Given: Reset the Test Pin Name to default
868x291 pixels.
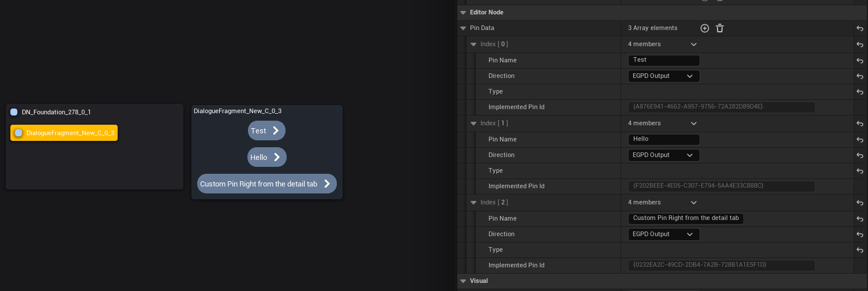Looking at the screenshot, I should pyautogui.click(x=859, y=61).
